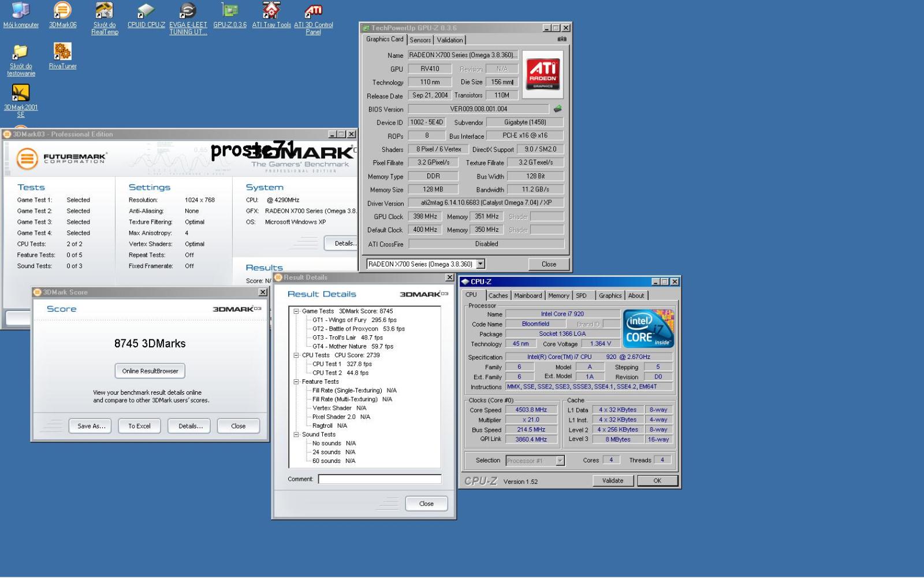Click To Excel button
Image resolution: width=924 pixels, height=578 pixels.
139,426
